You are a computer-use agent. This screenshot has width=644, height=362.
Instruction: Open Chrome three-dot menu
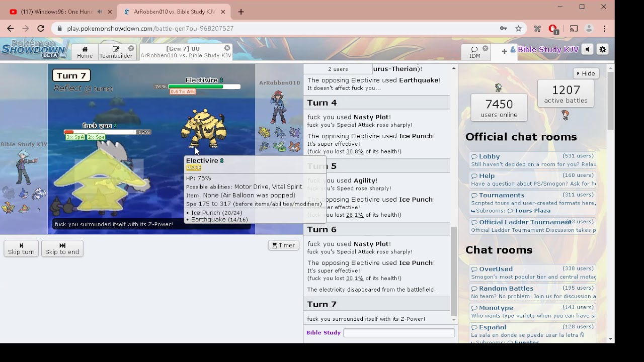point(605,29)
